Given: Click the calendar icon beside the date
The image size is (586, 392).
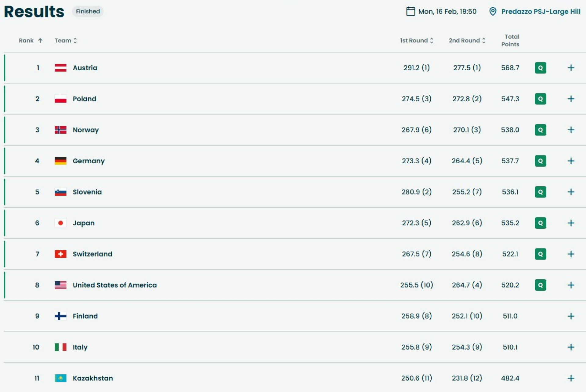Looking at the screenshot, I should [x=411, y=11].
